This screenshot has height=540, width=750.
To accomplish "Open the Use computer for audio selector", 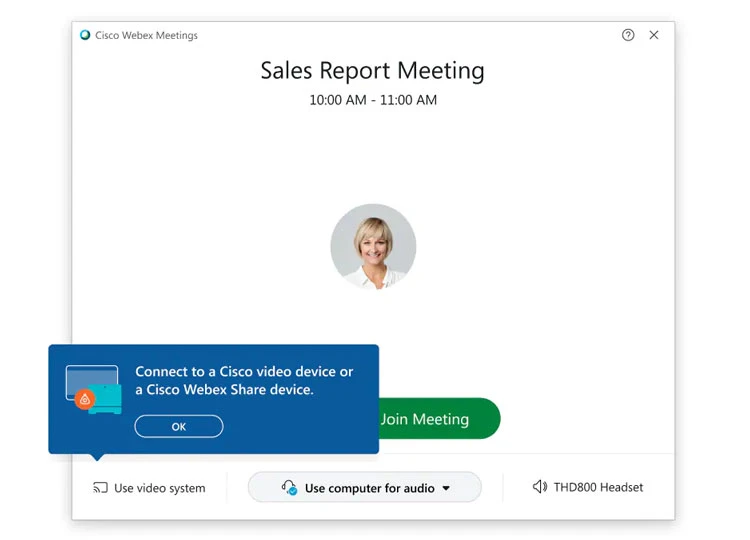I will (x=365, y=488).
